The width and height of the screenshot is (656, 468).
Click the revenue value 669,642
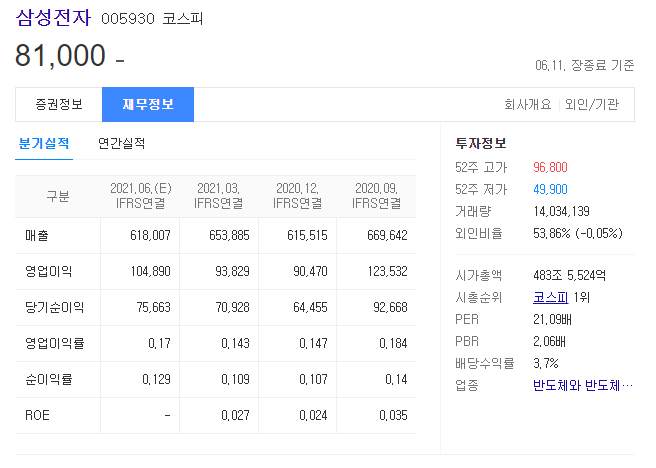click(387, 235)
